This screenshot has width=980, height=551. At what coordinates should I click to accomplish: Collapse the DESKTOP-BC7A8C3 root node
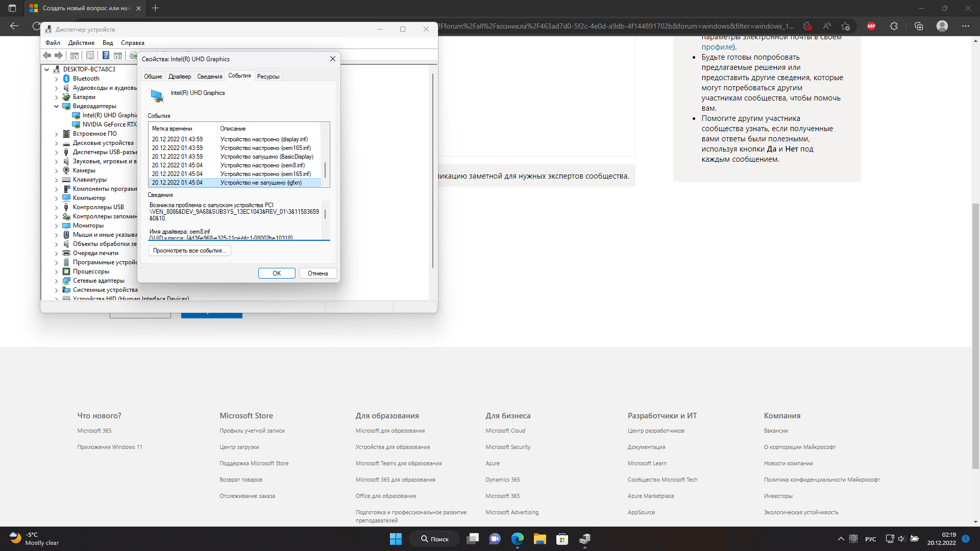tap(47, 69)
